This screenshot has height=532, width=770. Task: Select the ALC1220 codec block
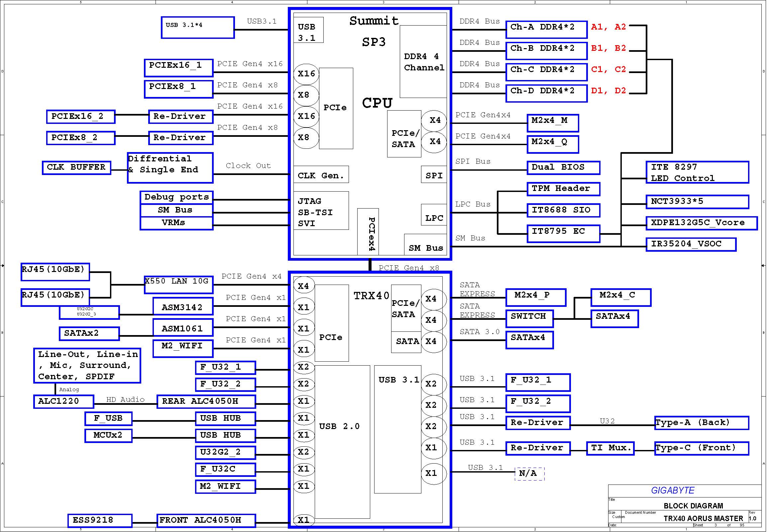click(x=64, y=402)
